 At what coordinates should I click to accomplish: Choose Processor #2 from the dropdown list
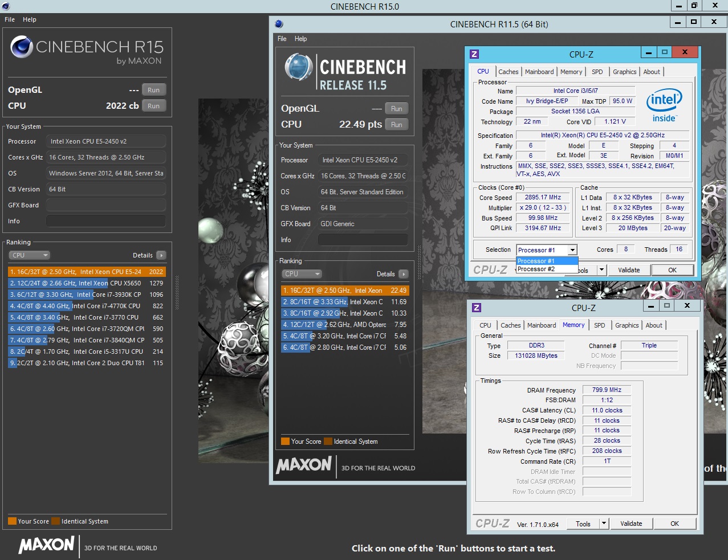(547, 269)
